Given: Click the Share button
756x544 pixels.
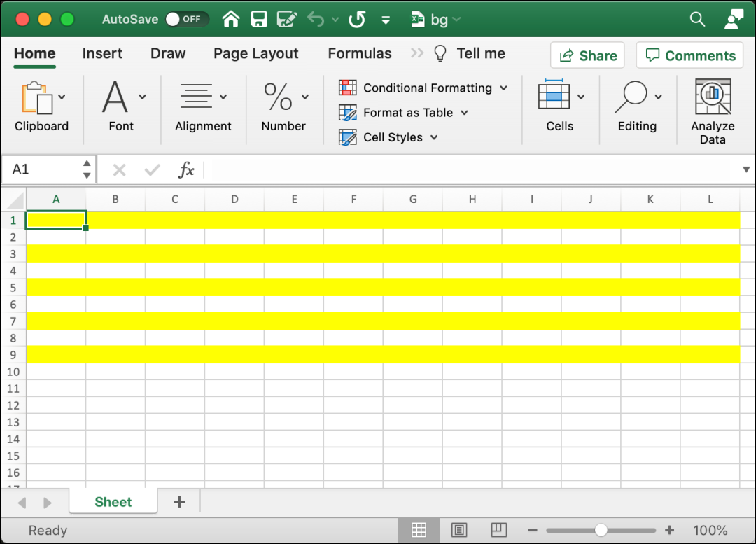Looking at the screenshot, I should pos(588,55).
